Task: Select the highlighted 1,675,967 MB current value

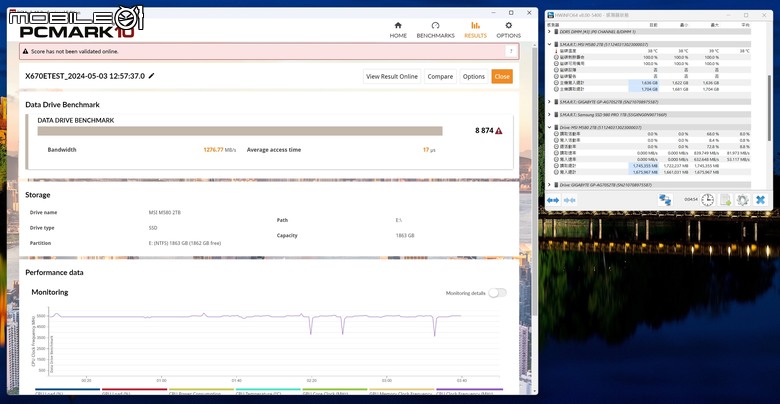Action: 644,172
